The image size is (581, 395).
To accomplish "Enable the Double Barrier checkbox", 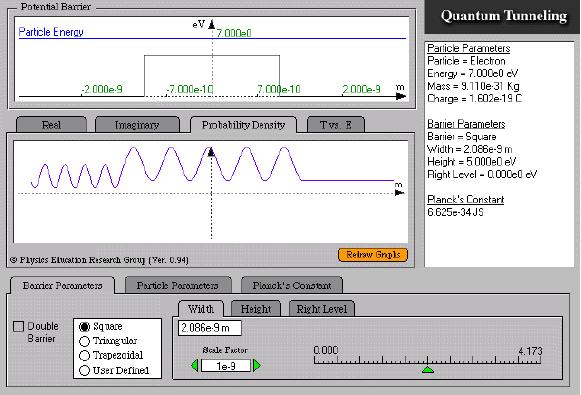I will [x=19, y=326].
